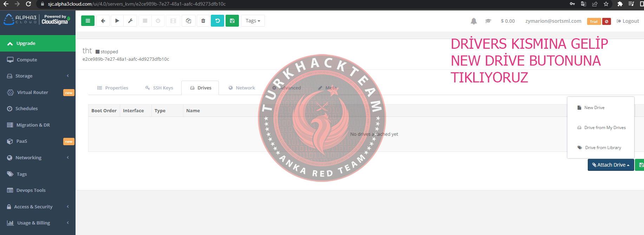644x235 pixels.
Task: Click the red prohibited-sign badge
Action: 606,21
